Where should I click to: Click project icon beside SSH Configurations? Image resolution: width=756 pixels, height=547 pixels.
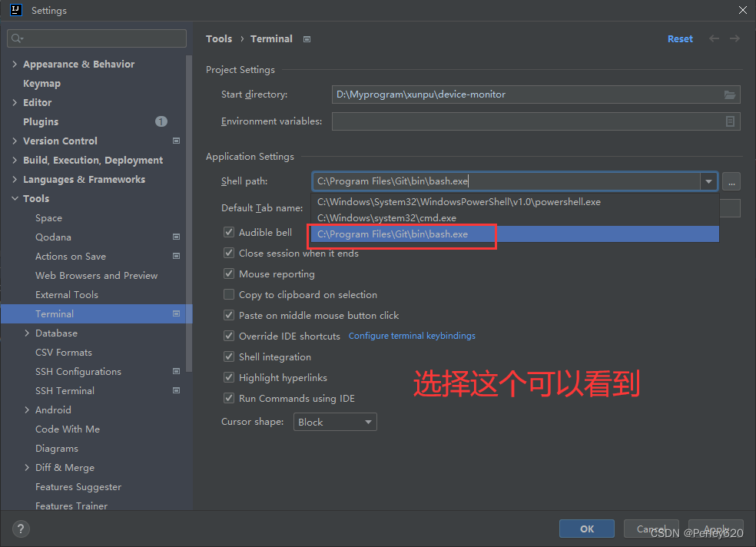tap(177, 371)
